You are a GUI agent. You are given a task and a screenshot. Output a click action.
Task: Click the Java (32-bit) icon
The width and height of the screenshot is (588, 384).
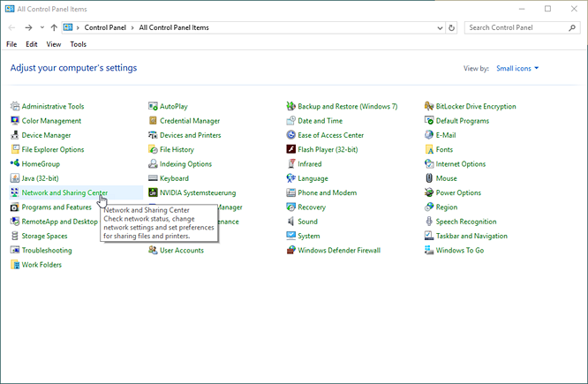(15, 178)
